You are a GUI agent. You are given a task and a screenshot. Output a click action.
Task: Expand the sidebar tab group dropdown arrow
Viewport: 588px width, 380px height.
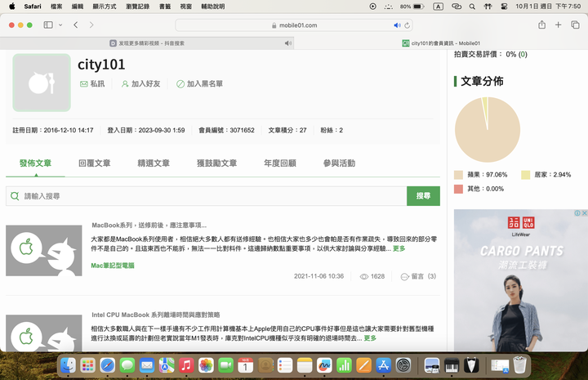60,25
